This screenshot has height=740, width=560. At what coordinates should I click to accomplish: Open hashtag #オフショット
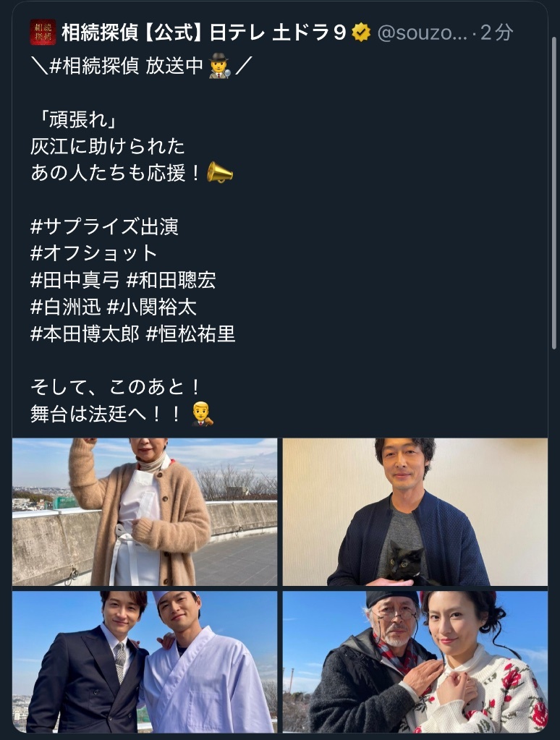(93, 253)
